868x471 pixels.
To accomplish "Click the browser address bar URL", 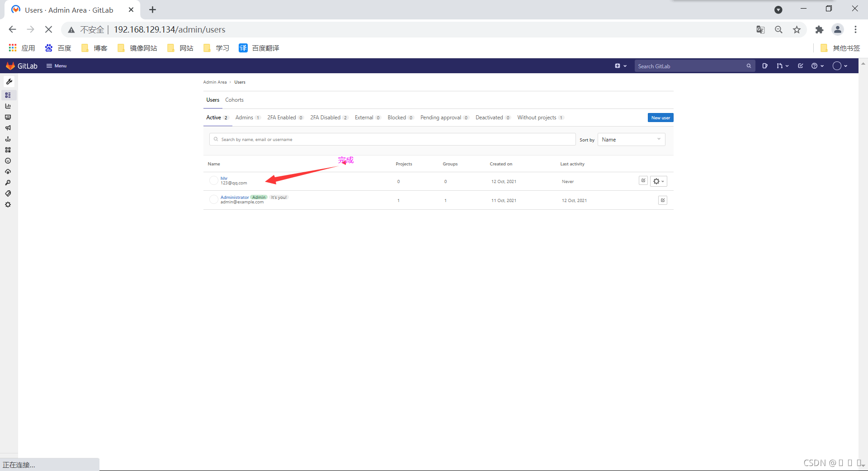I will pyautogui.click(x=170, y=29).
